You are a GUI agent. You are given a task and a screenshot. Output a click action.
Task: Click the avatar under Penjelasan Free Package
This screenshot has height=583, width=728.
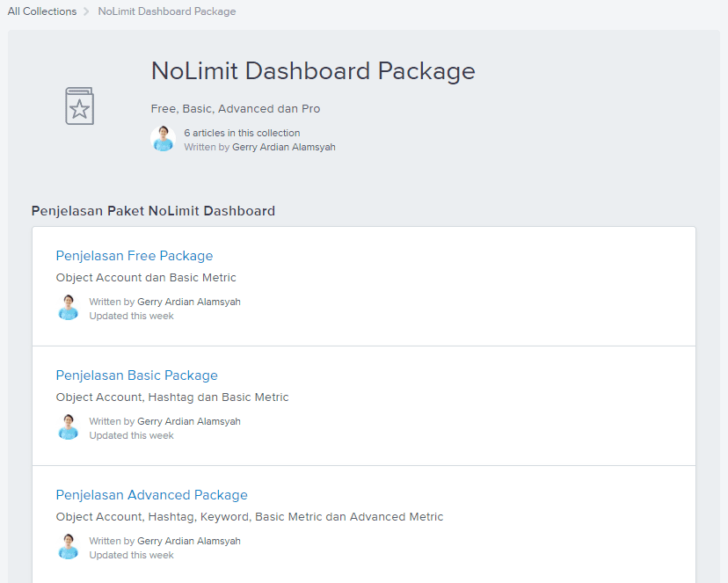[68, 308]
